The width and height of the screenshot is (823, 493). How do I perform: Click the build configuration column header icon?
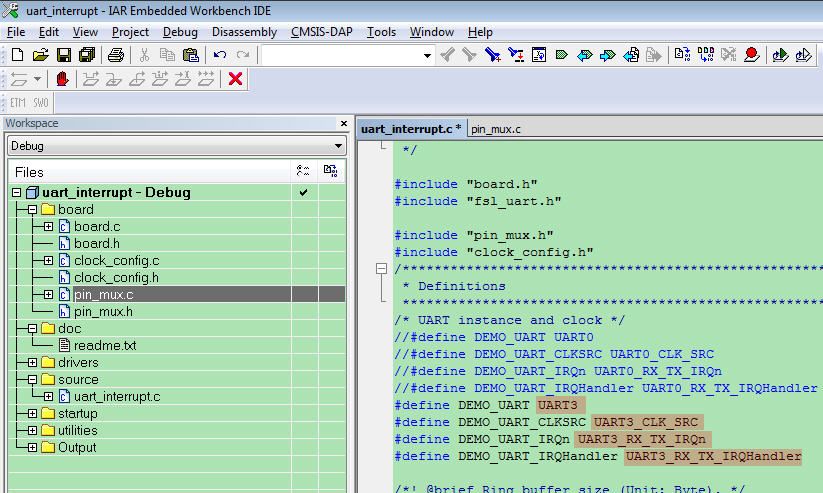tap(303, 171)
